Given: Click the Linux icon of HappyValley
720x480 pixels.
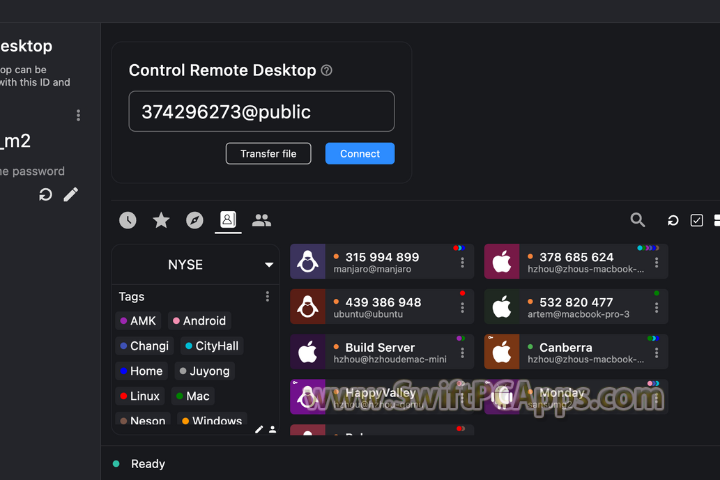Looking at the screenshot, I should point(308,397).
